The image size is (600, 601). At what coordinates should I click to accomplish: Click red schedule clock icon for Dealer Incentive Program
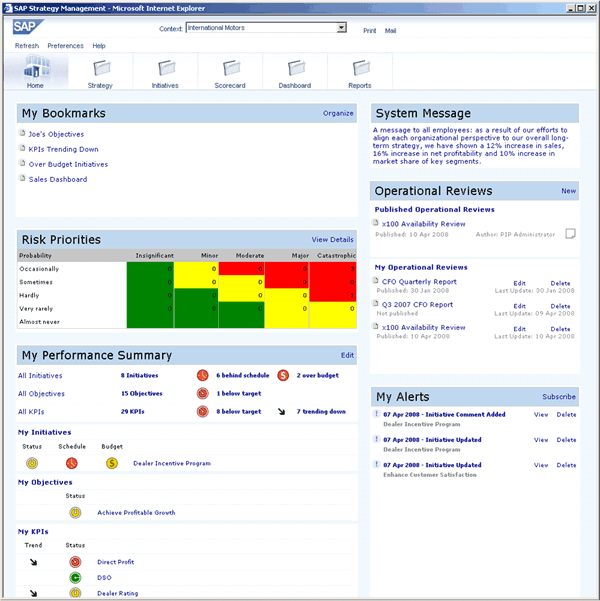click(x=72, y=463)
